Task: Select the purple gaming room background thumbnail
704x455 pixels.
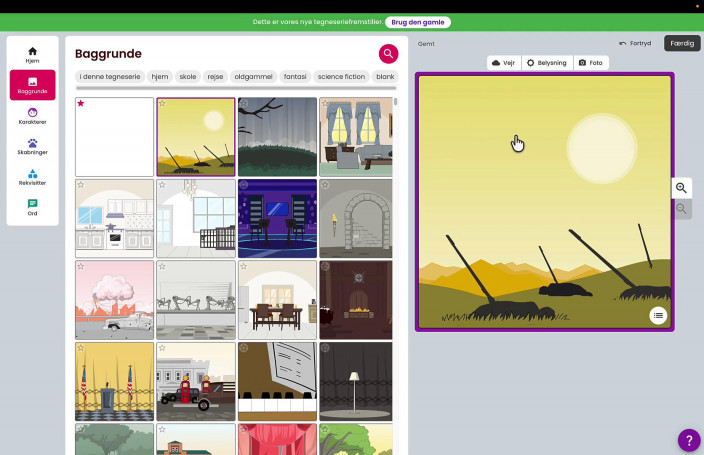Action: coord(277,218)
